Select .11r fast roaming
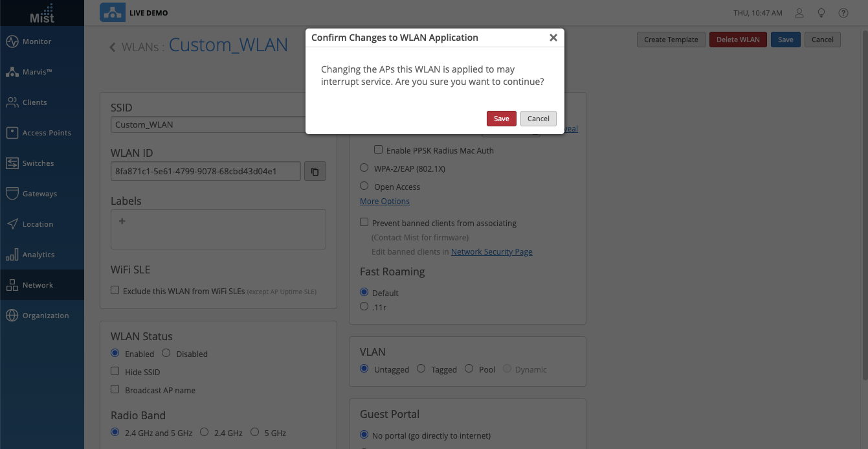The image size is (868, 449). click(x=364, y=306)
